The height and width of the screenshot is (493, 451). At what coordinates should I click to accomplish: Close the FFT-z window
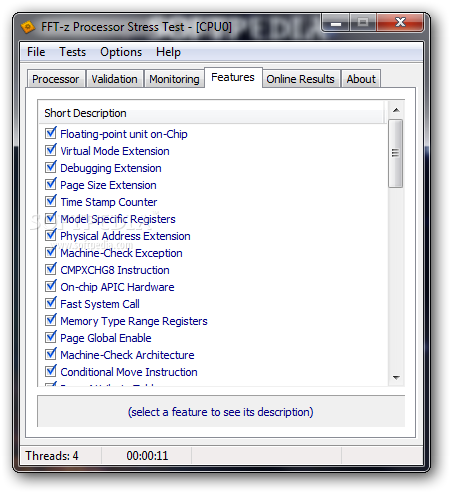(400, 23)
